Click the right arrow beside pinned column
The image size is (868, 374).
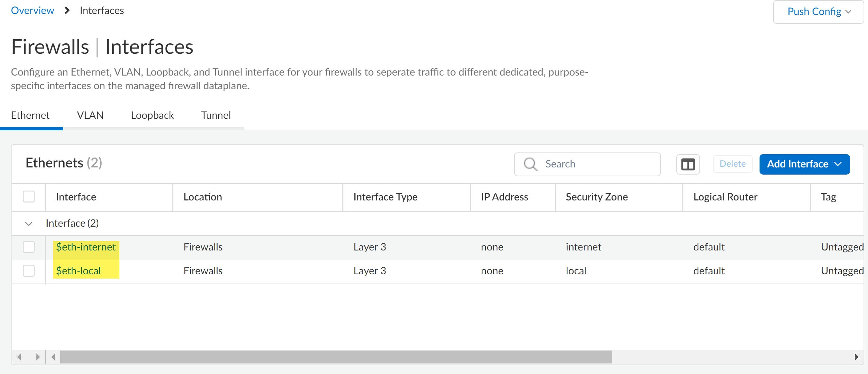click(x=38, y=357)
